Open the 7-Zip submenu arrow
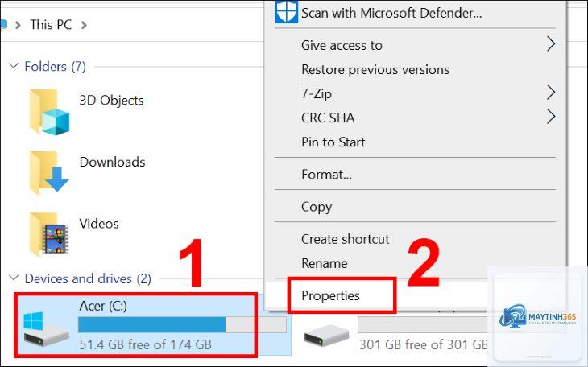Image resolution: width=588 pixels, height=367 pixels. click(x=550, y=93)
